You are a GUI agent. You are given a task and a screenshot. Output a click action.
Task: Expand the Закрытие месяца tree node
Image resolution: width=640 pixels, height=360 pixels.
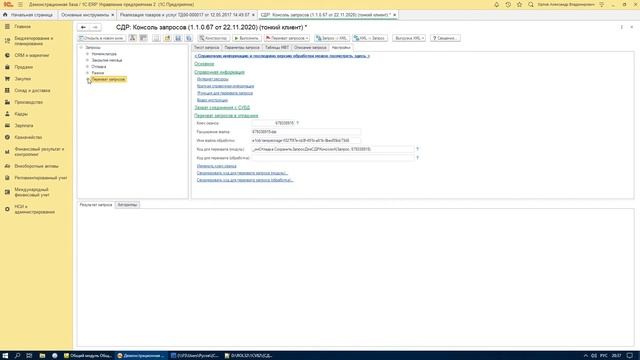87,60
